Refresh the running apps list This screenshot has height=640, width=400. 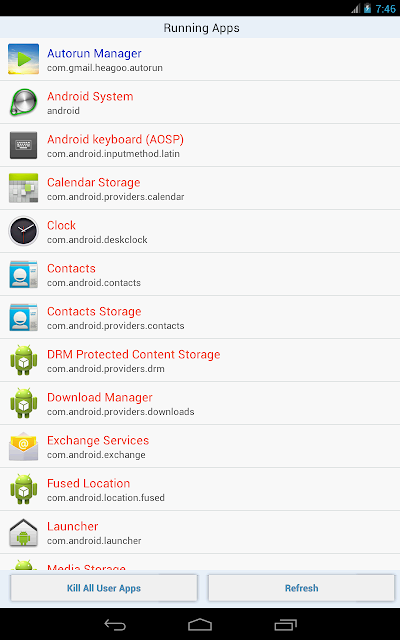tap(301, 588)
